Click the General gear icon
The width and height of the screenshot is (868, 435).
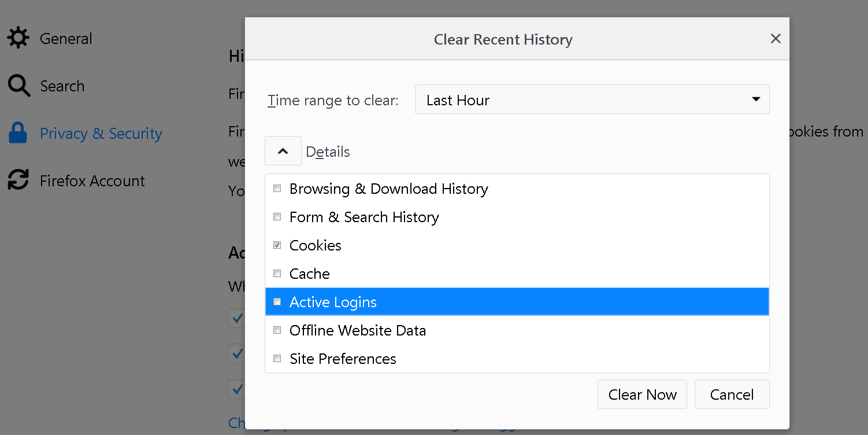click(18, 39)
